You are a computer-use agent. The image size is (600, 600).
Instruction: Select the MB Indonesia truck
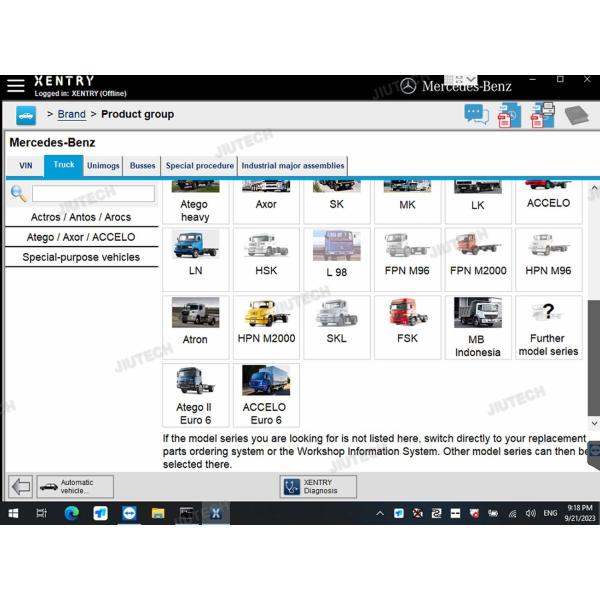tap(477, 326)
